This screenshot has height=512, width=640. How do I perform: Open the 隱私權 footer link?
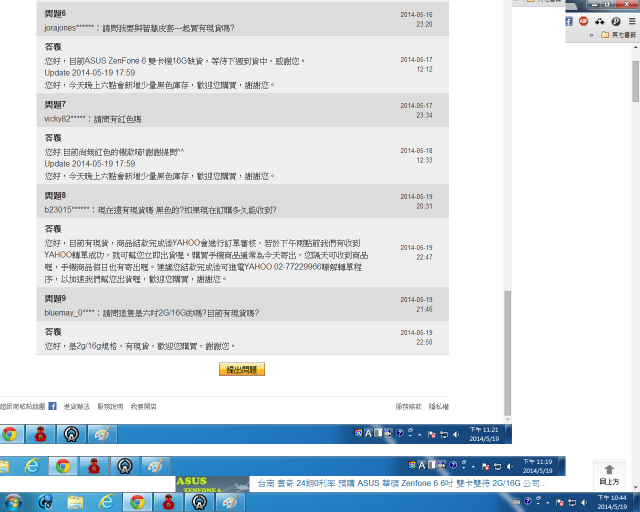click(439, 406)
